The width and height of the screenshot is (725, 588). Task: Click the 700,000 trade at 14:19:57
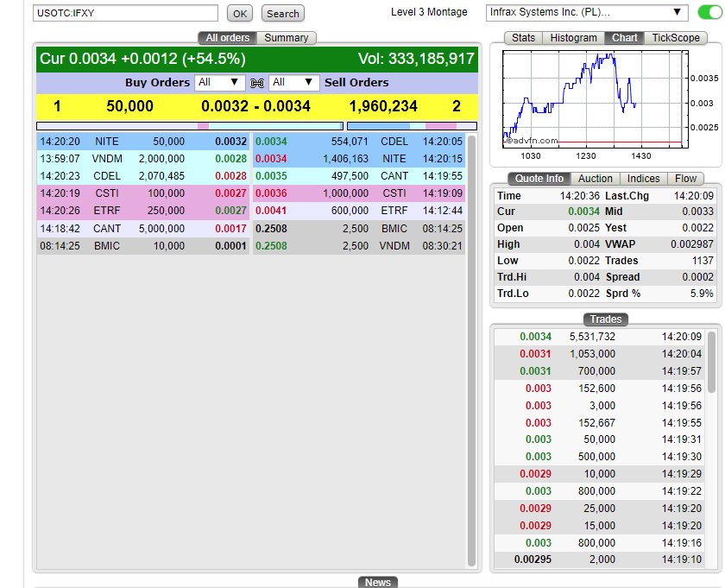[x=600, y=371]
